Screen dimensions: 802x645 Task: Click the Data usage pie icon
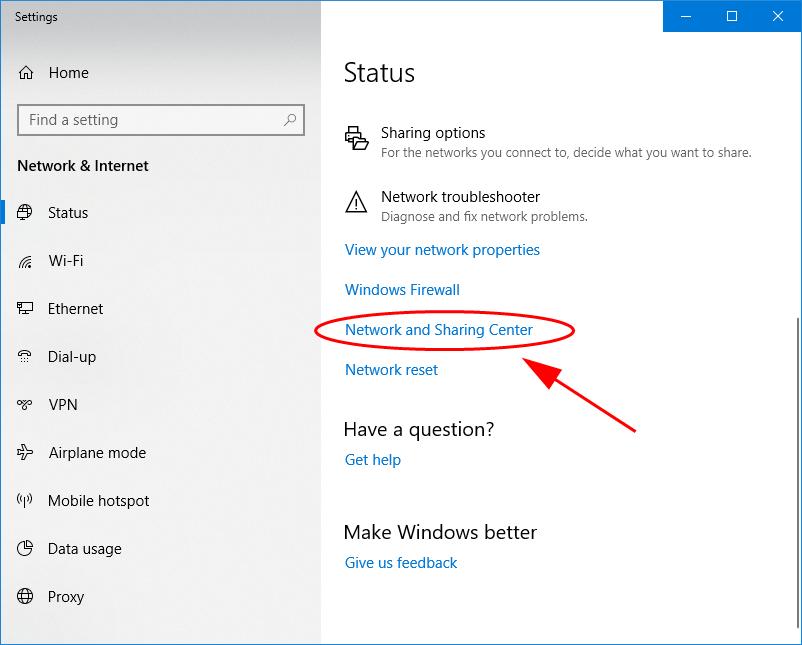click(x=26, y=549)
